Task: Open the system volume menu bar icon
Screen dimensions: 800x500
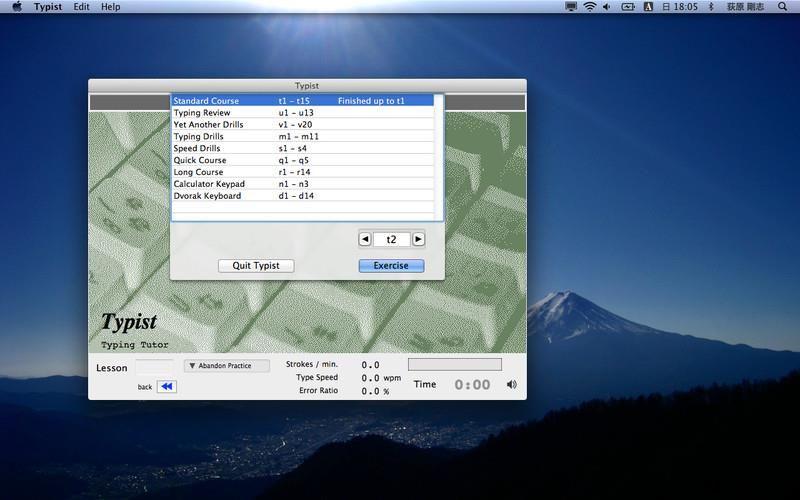Action: pos(607,7)
